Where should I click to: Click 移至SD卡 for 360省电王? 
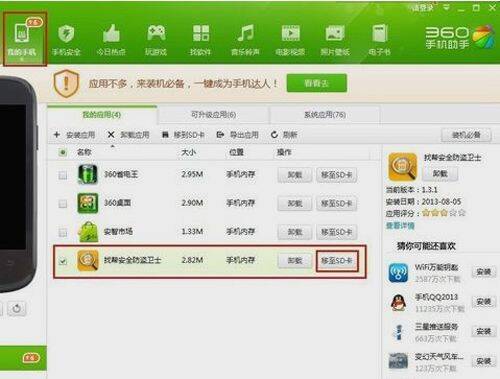coord(337,175)
